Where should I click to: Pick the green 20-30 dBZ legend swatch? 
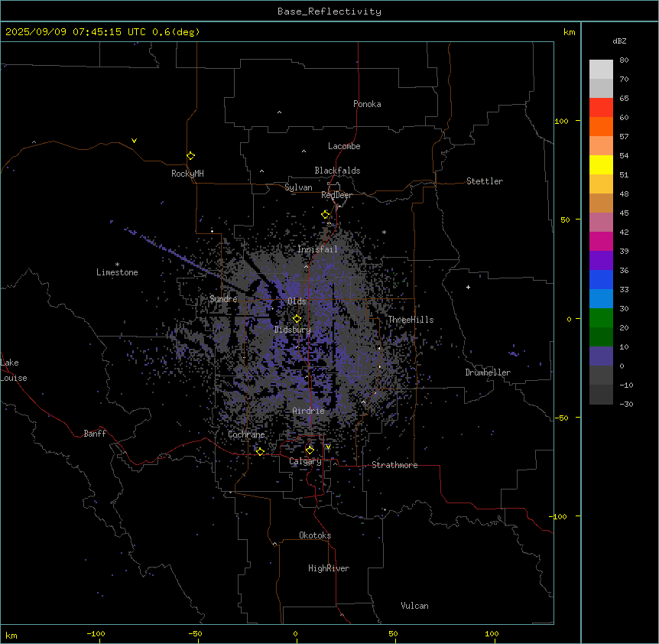point(601,318)
